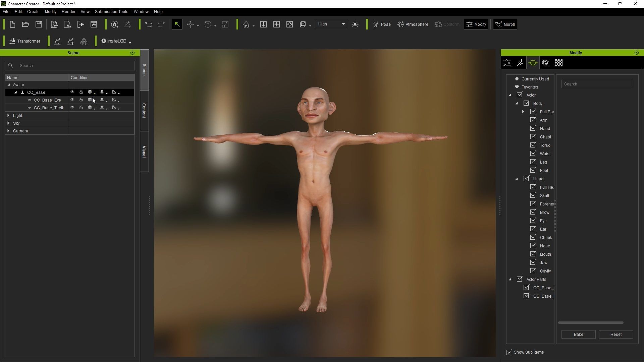Close the Scene panel
644x362 pixels.
click(132, 53)
